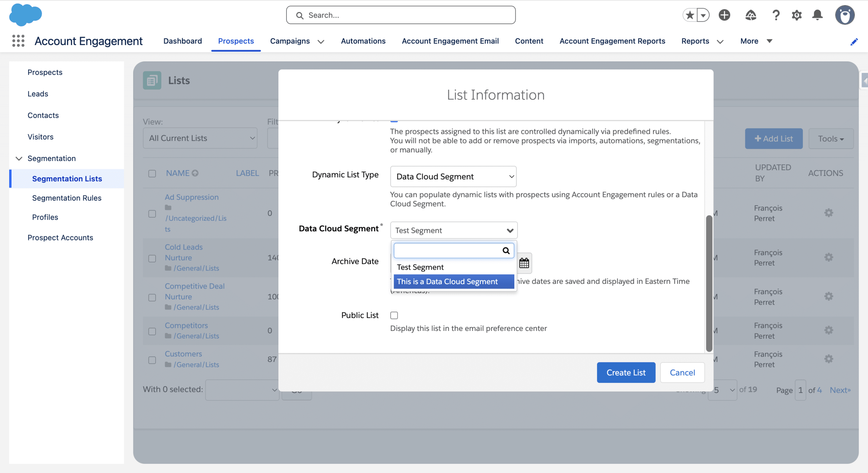Viewport: 868px width, 473px height.
Task: Open the Dynamic List Type dropdown
Action: pyautogui.click(x=453, y=176)
